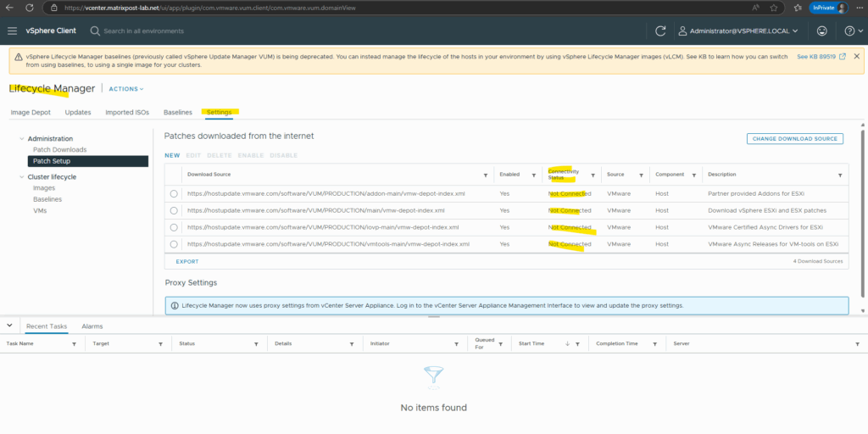Click EXPORT below the sources table
This screenshot has width=868, height=434.
187,261
